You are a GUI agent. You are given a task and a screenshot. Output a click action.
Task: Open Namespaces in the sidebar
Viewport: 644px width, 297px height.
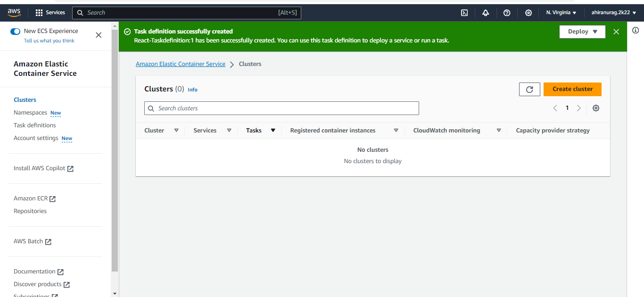[x=31, y=113]
